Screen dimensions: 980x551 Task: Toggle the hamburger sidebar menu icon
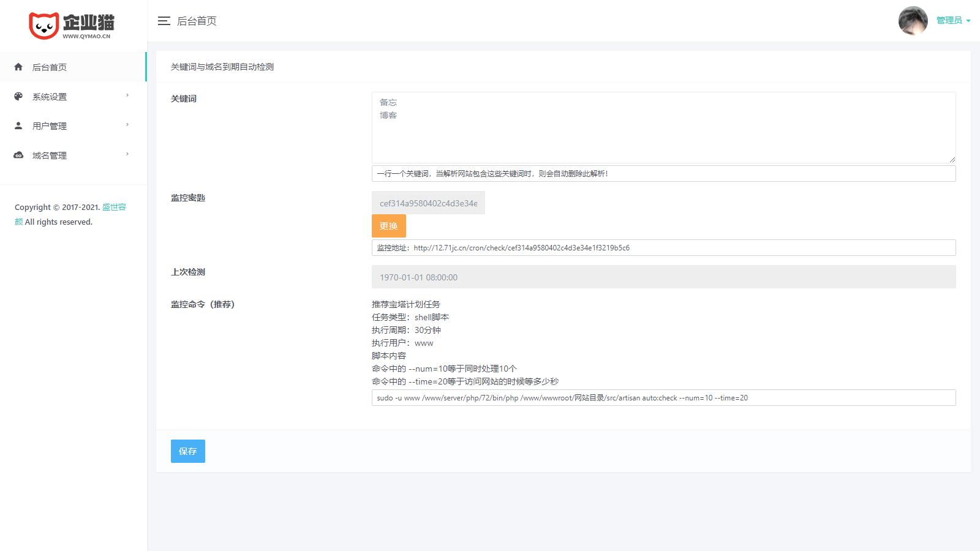pos(164,21)
